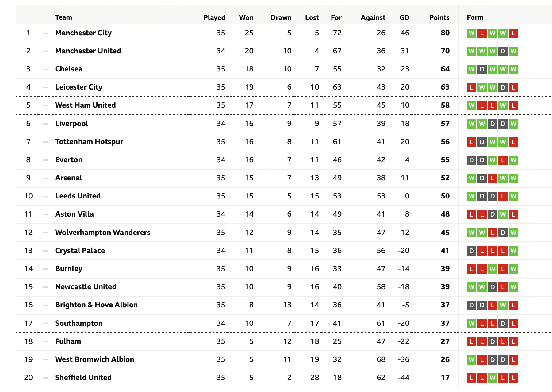
Task: Click Chelsea's grey D form badge
Action: click(x=482, y=69)
